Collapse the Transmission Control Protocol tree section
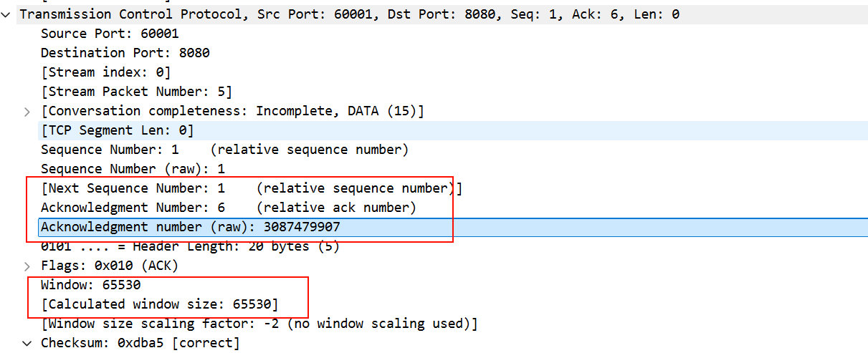Viewport: 868px width, 353px height. [7, 14]
